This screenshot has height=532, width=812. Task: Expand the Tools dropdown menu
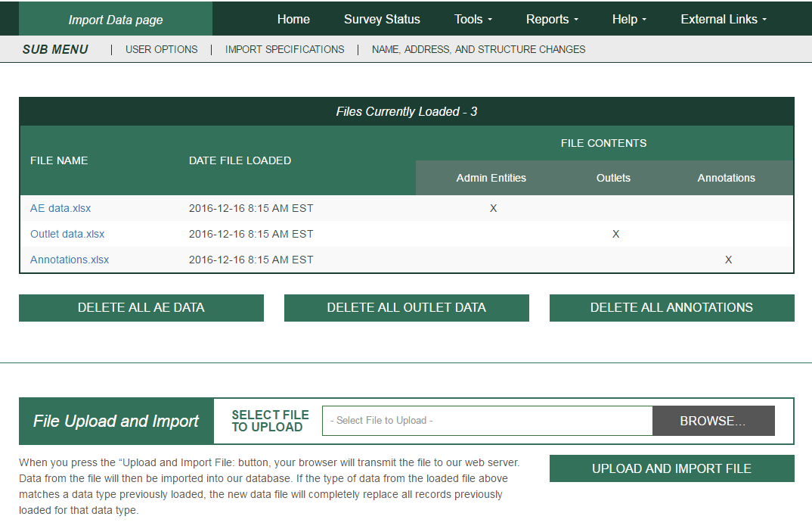click(473, 20)
